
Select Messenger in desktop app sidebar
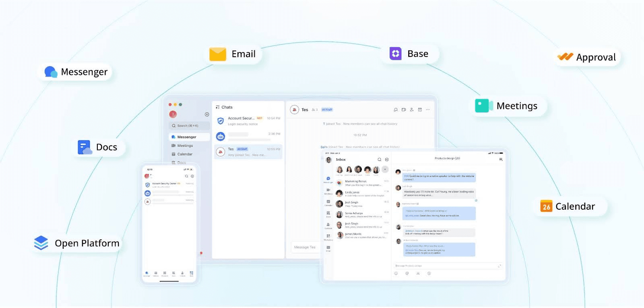[189, 137]
